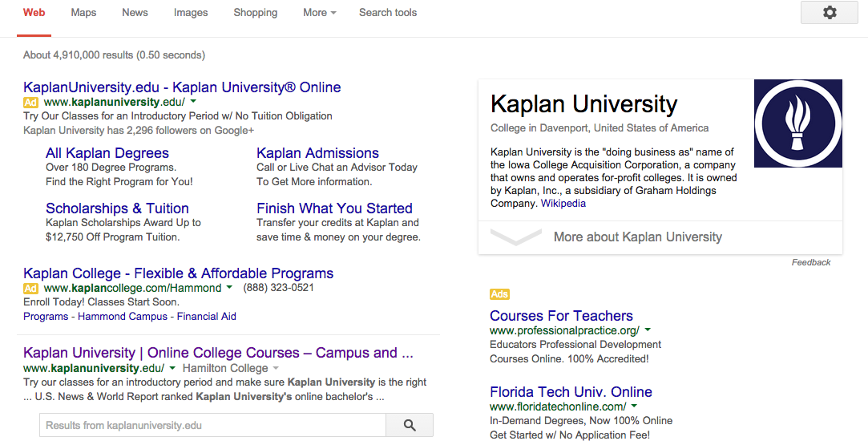The height and width of the screenshot is (445, 868).
Task: Switch to the Maps tab
Action: [83, 13]
